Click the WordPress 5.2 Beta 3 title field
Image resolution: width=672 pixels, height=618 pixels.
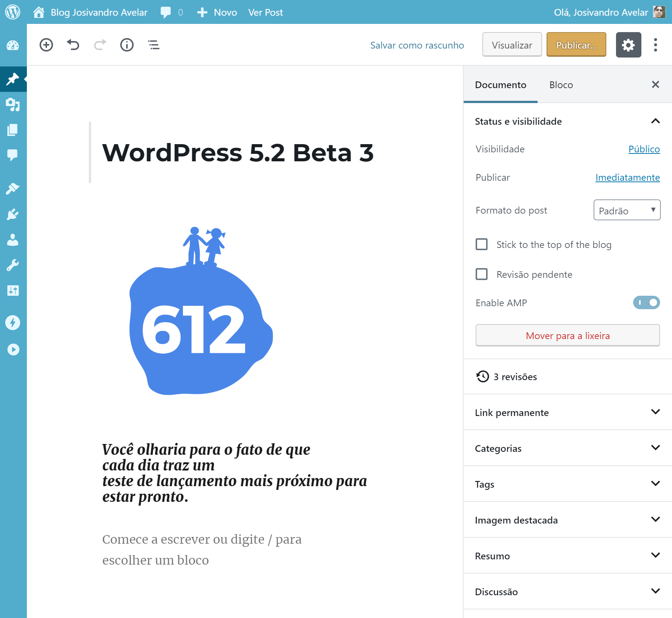pos(238,153)
